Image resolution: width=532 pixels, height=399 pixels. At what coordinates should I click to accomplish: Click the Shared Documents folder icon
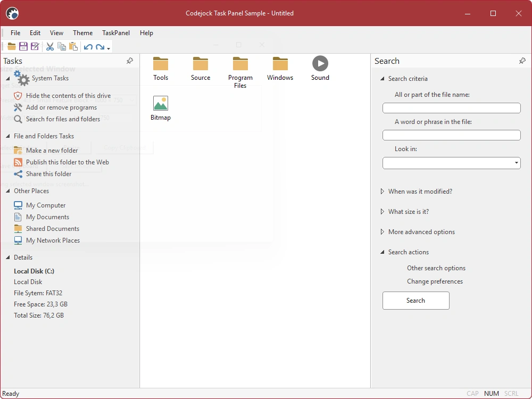pyautogui.click(x=18, y=229)
